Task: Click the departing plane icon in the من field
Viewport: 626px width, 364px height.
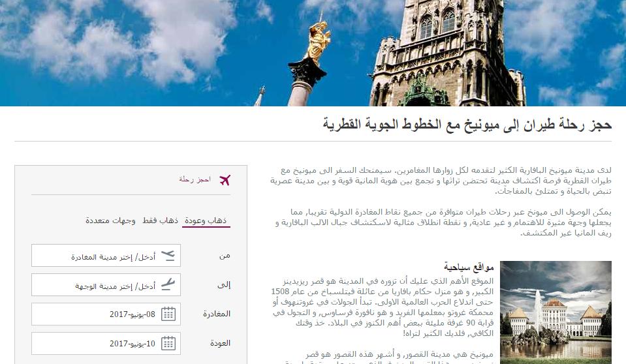Action: pos(168,256)
